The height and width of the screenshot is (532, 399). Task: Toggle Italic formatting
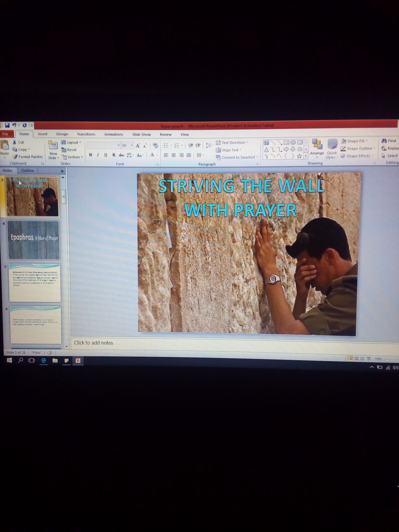(x=98, y=155)
